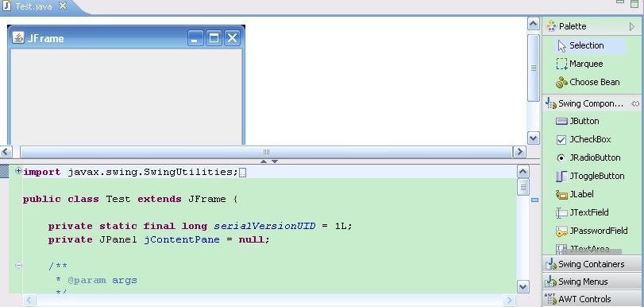644x307 pixels.
Task: Pick the JTextField component
Action: click(582, 213)
